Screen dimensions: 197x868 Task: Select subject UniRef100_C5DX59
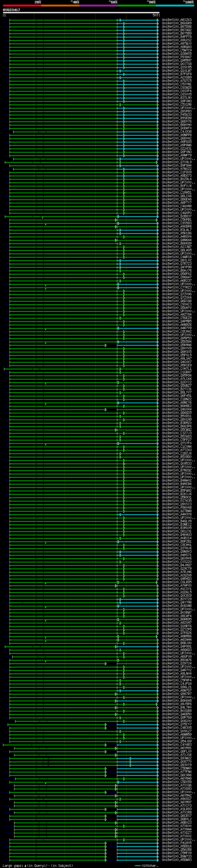(177, 782)
